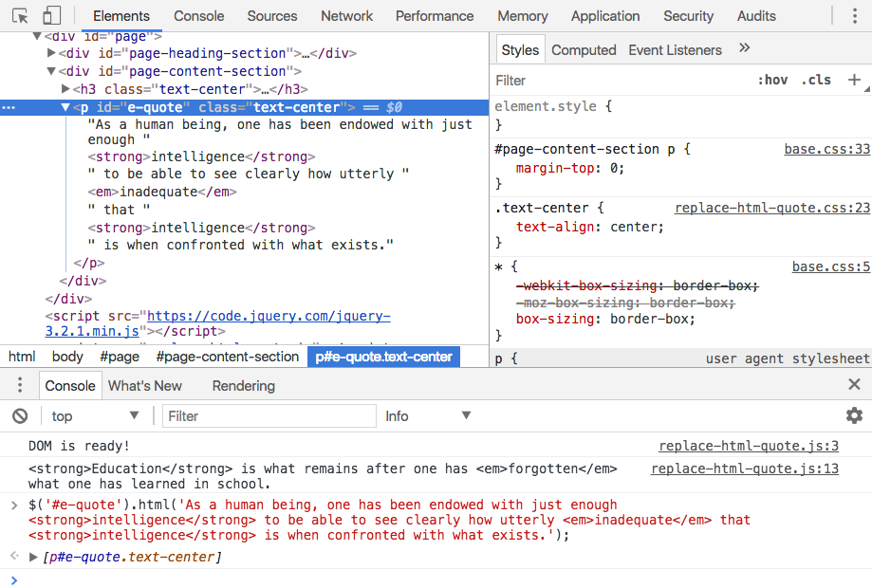
Task: Switch to the Elements panel tab
Action: (121, 16)
